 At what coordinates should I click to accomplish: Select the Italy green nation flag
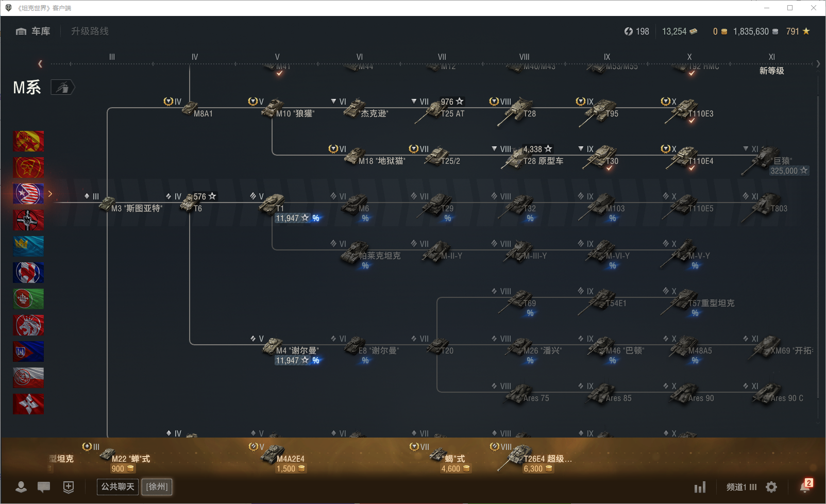[x=28, y=299]
